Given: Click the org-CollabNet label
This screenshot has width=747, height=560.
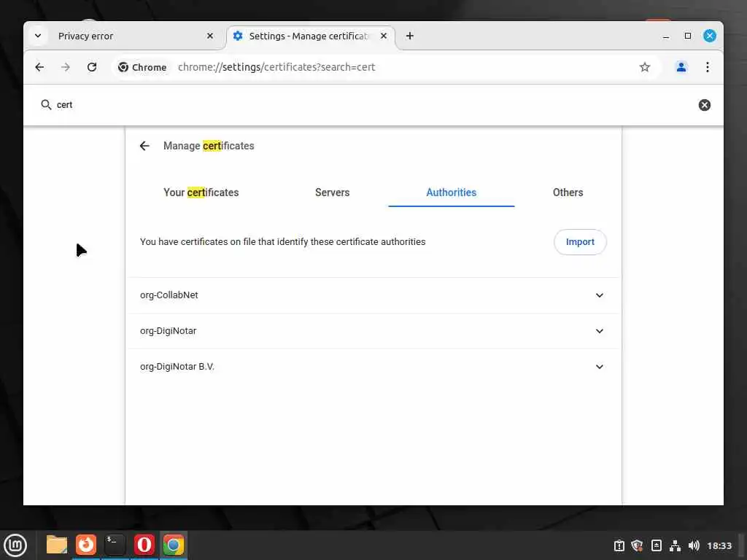Looking at the screenshot, I should pos(169,295).
